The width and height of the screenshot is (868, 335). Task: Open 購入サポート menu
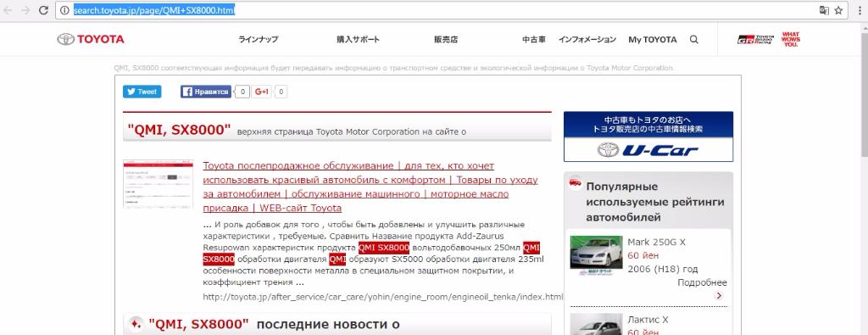coord(359,39)
